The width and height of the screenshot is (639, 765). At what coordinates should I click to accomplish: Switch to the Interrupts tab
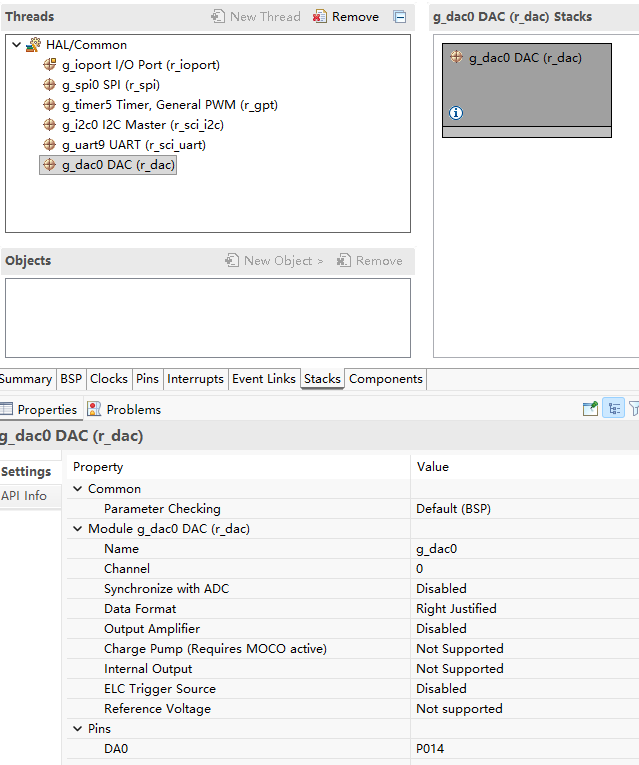tap(195, 379)
